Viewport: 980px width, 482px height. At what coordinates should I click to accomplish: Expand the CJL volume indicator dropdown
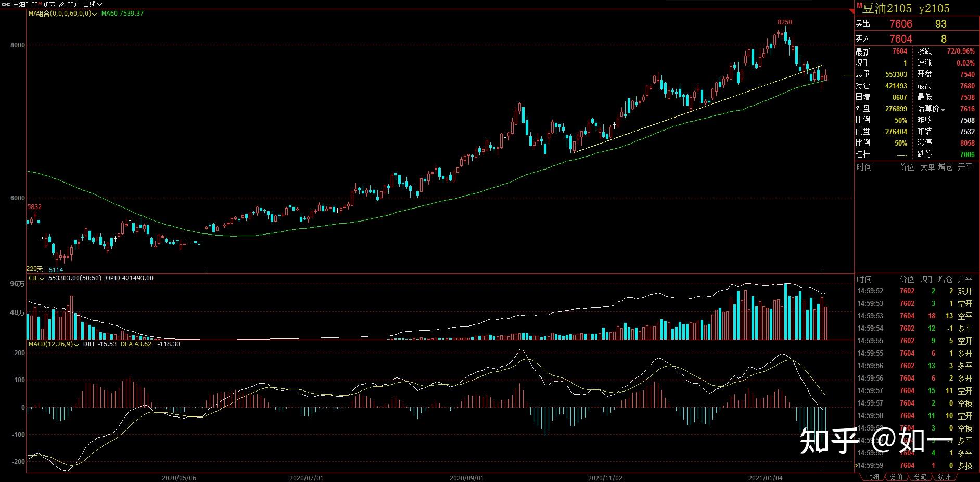click(x=42, y=278)
